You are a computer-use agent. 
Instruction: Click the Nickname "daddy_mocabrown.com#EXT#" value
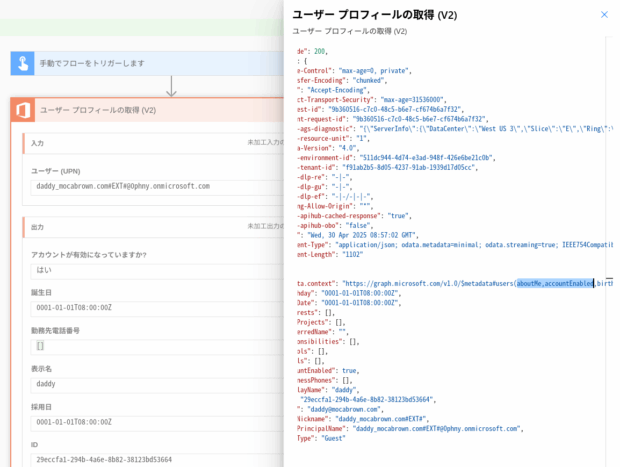[x=382, y=419]
